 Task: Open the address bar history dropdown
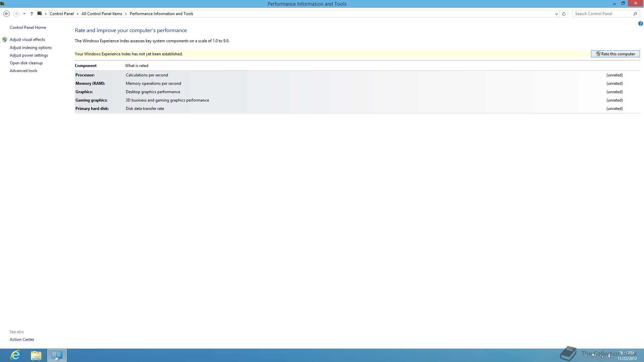coord(556,14)
